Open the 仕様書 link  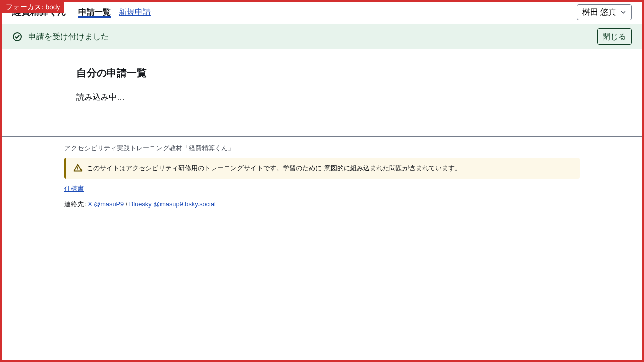[74, 189]
